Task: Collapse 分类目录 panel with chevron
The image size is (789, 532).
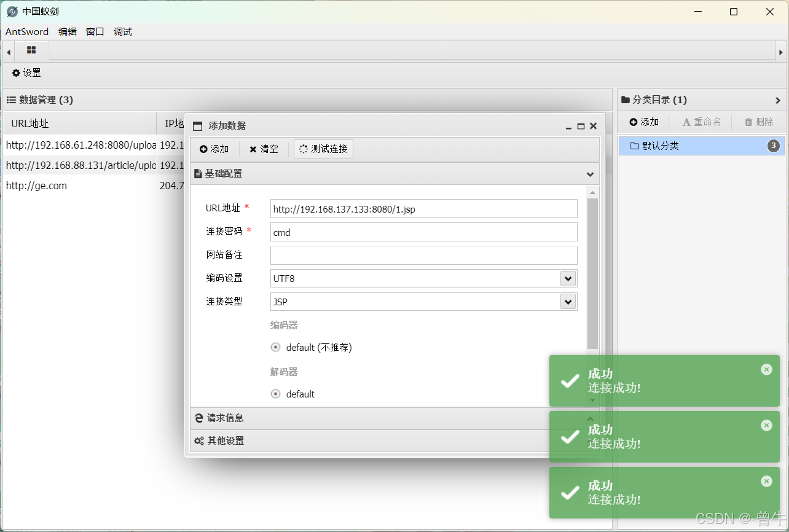Action: click(x=777, y=100)
